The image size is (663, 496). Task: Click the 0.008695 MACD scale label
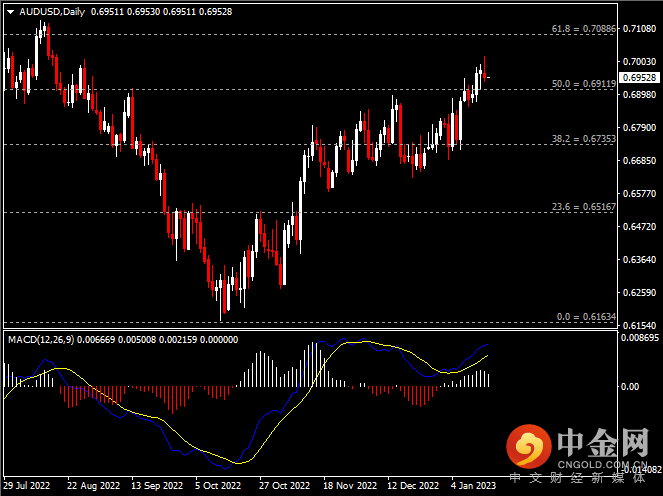tap(639, 339)
